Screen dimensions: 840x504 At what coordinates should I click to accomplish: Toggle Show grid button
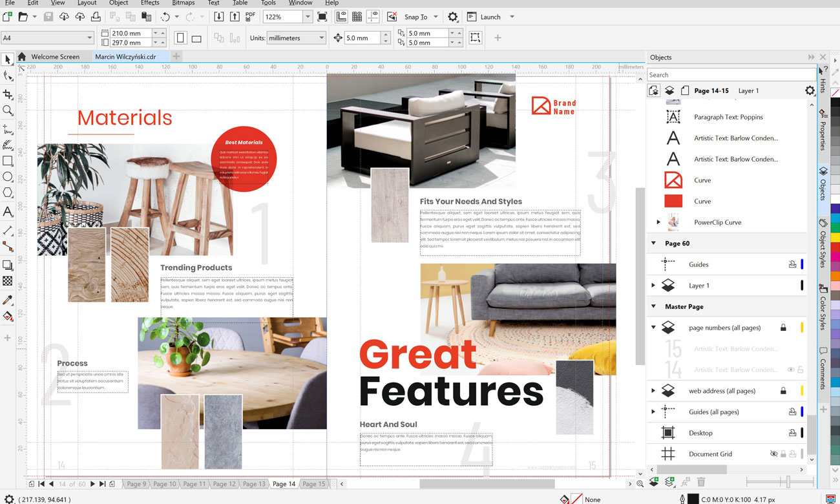point(357,17)
